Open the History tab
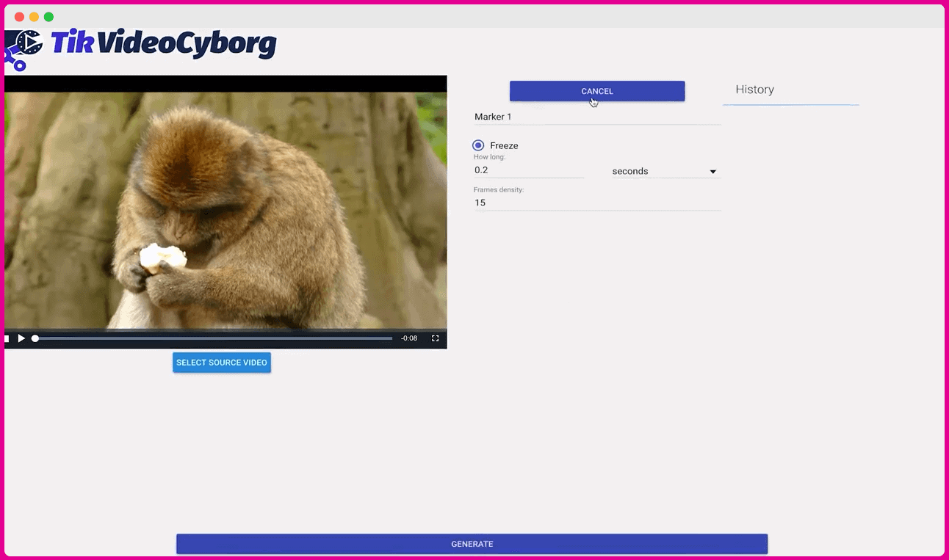Screen dimensions: 949x560 pyautogui.click(x=754, y=90)
